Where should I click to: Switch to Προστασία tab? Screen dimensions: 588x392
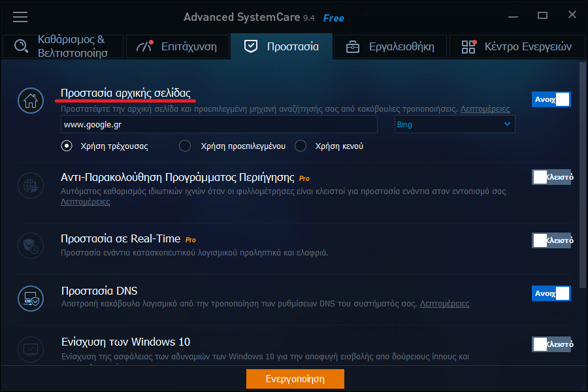tap(282, 46)
